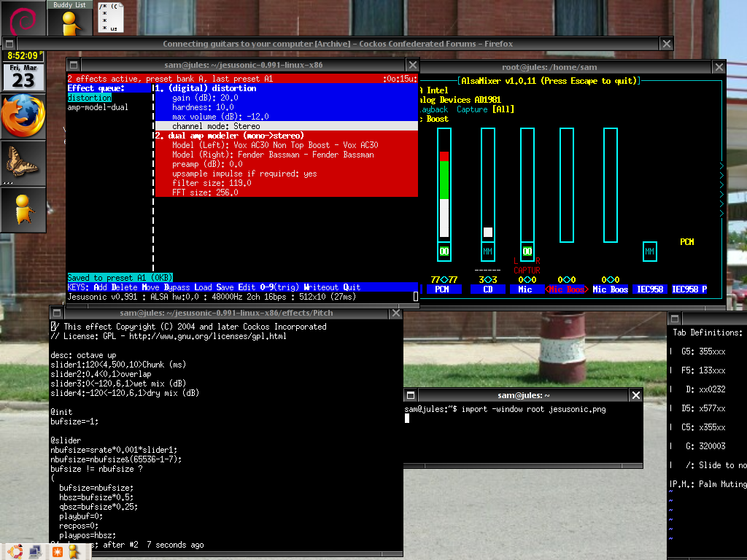Click the orange starburst icon in bottom panel
Viewport: 747px width, 560px height.
[56, 552]
